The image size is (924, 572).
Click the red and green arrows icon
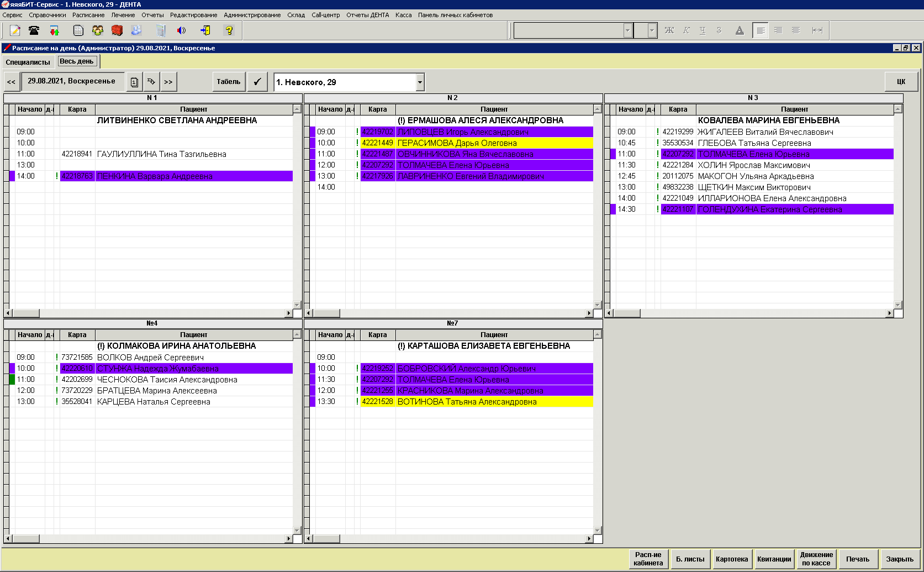[x=54, y=30]
